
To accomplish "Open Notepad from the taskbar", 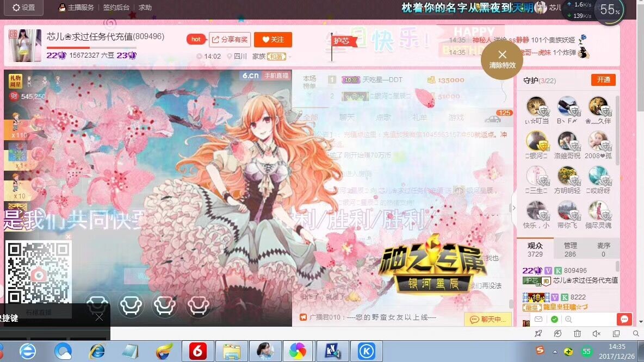I will pyautogui.click(x=131, y=351).
